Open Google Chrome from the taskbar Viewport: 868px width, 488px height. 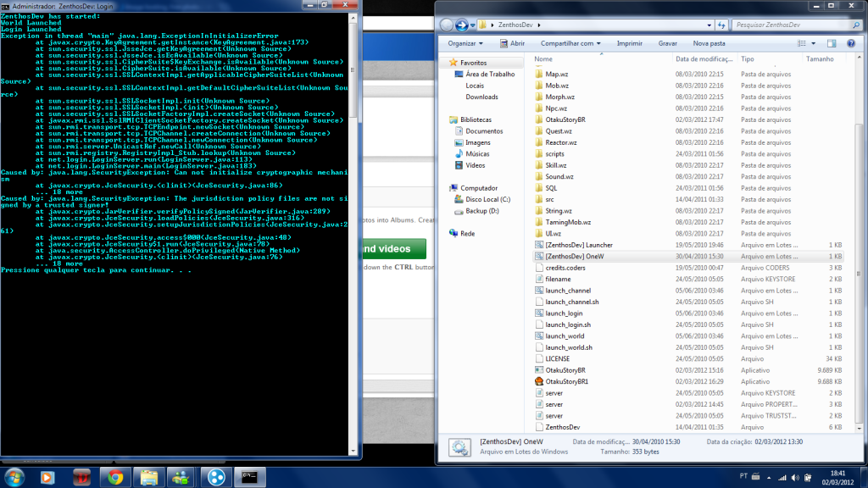tap(114, 476)
